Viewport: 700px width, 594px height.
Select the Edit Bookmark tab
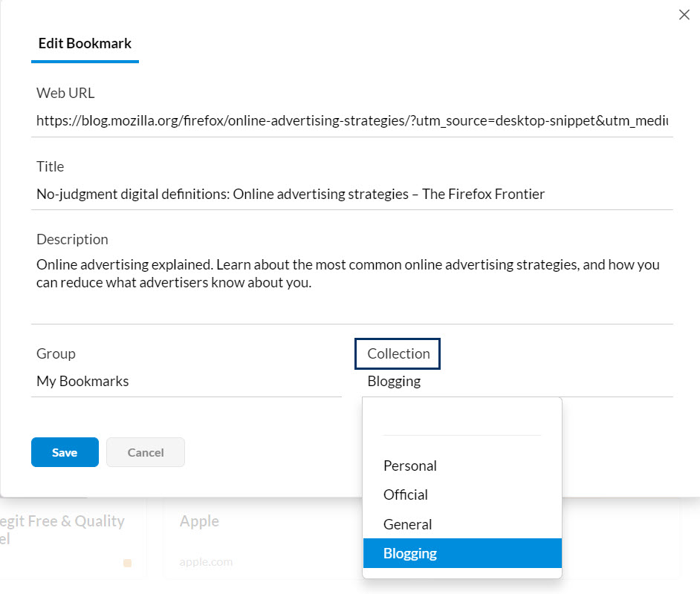click(x=85, y=44)
